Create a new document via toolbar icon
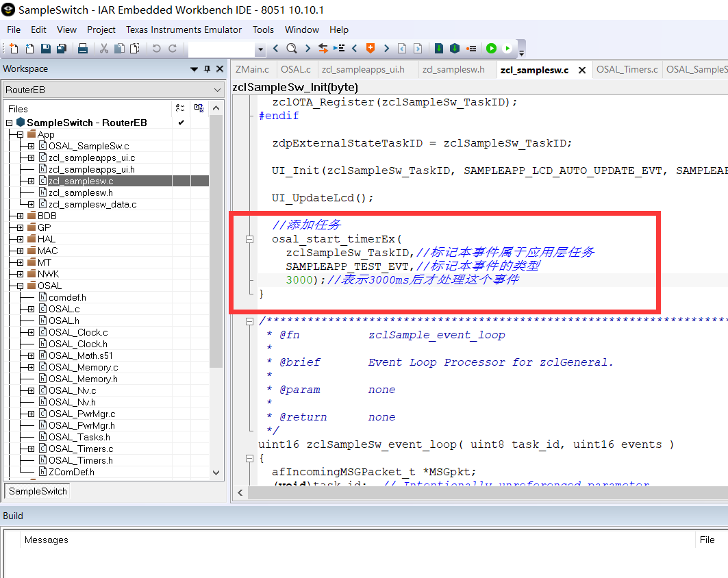728x578 pixels. tap(12, 49)
